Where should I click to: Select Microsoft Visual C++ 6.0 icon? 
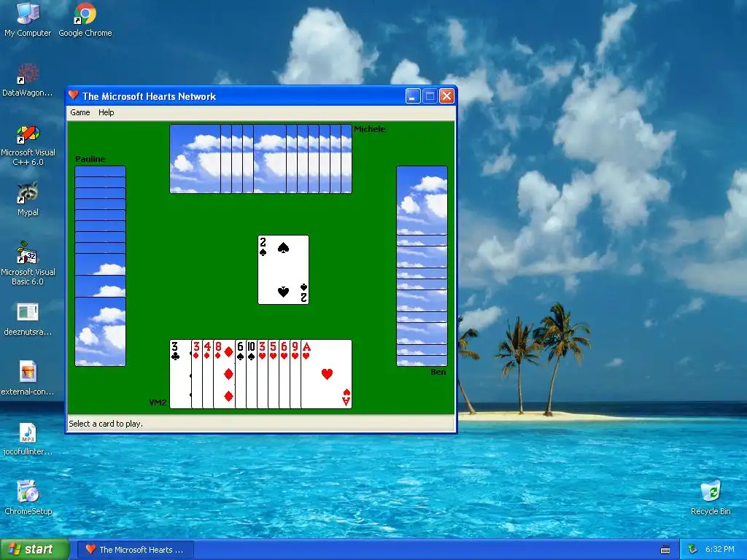tap(28, 145)
